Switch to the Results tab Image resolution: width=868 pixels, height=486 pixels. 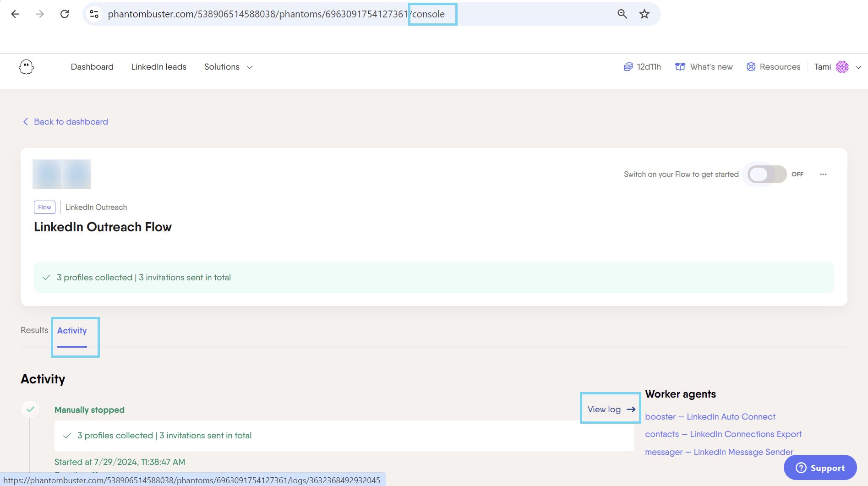(x=34, y=330)
